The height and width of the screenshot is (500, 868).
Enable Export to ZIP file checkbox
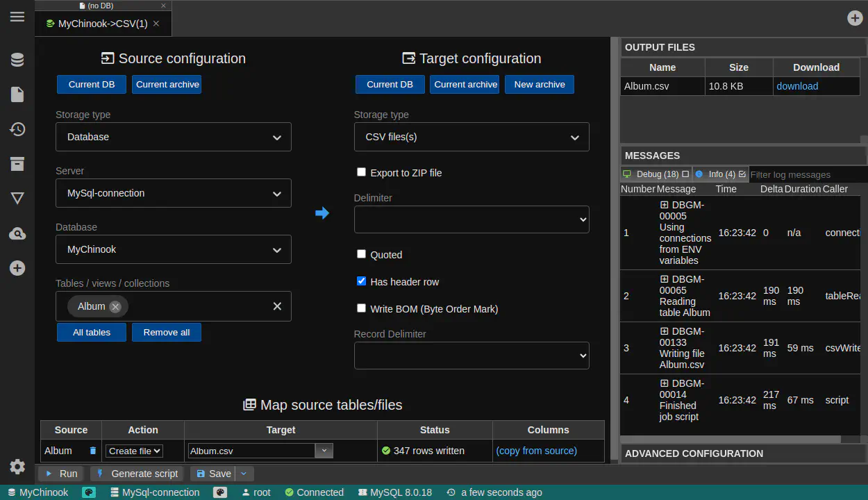[361, 172]
